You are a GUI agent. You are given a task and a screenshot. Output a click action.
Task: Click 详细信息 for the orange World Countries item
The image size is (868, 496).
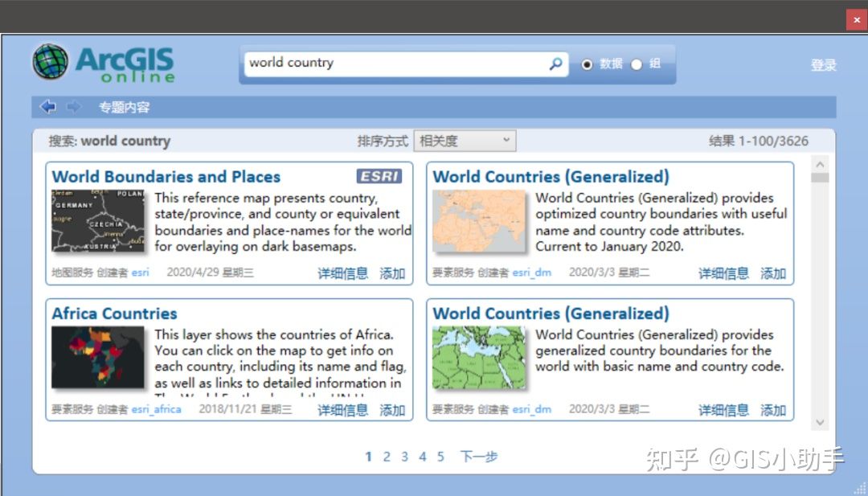[723, 273]
